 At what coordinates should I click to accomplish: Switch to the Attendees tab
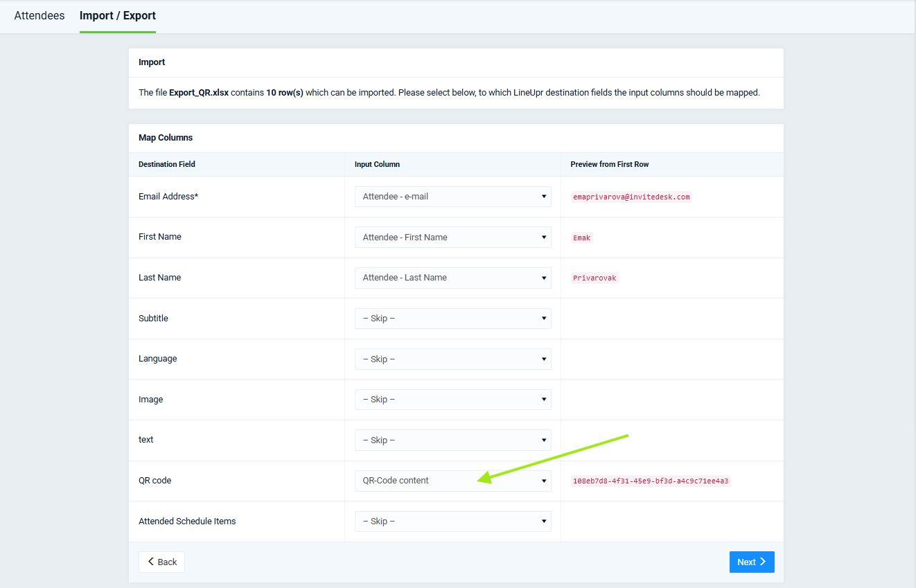(39, 15)
